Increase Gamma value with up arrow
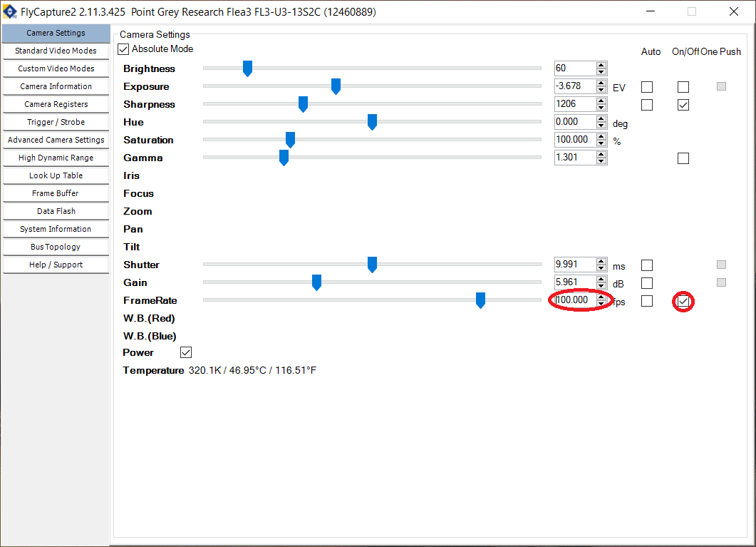Image resolution: width=756 pixels, height=547 pixels. [601, 154]
